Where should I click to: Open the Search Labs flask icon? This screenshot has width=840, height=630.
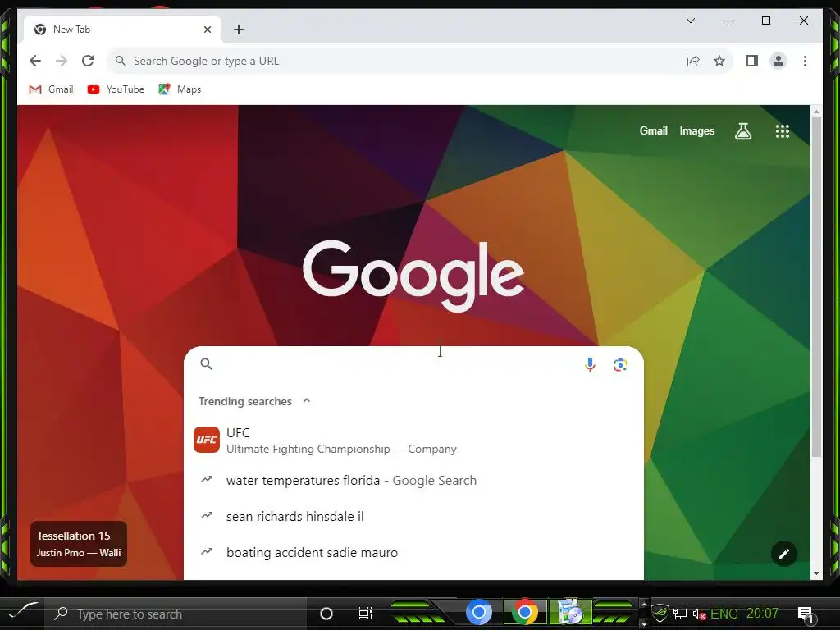tap(743, 130)
